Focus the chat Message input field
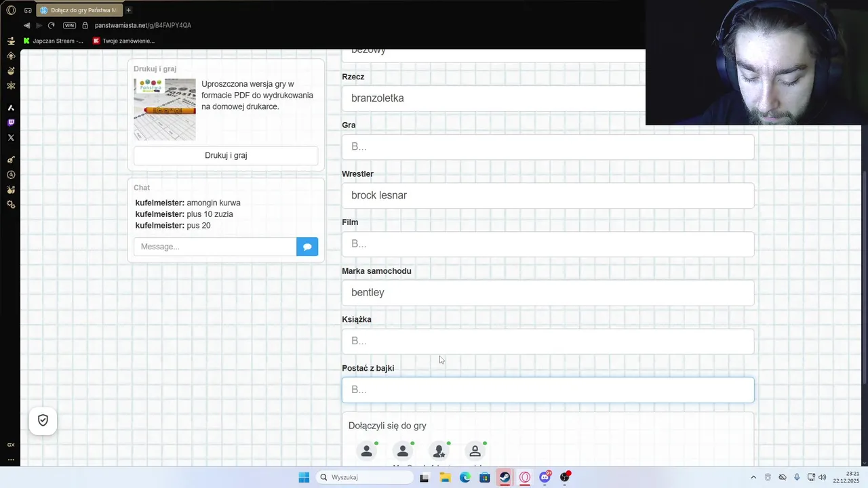Screen dimensions: 868x488 (215, 247)
